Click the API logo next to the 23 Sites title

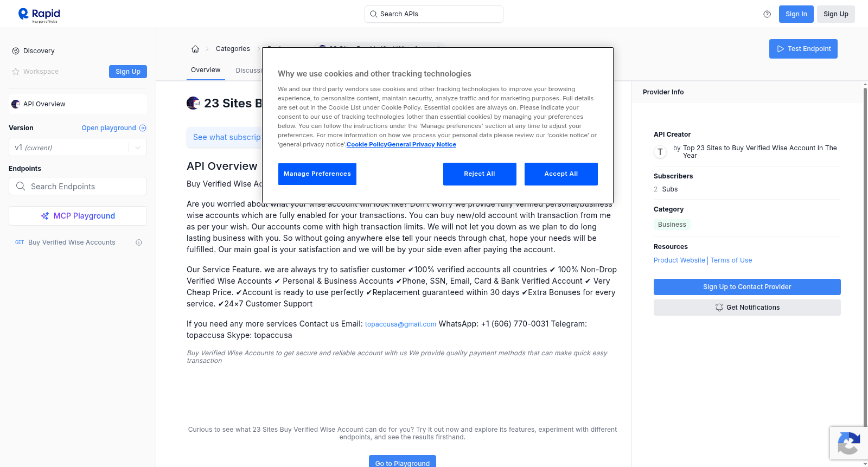tap(193, 103)
